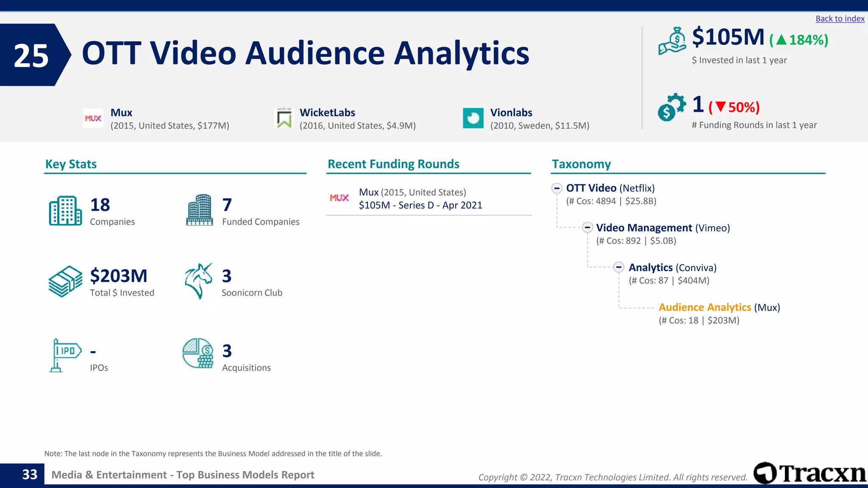Viewport: 868px width, 488px height.
Task: Click the $105M invested figure
Action: [x=728, y=37]
